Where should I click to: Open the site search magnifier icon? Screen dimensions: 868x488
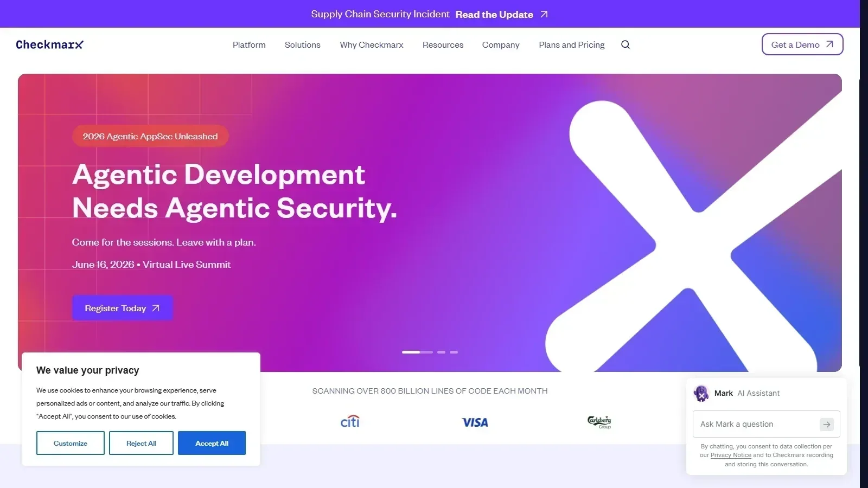[x=626, y=44]
